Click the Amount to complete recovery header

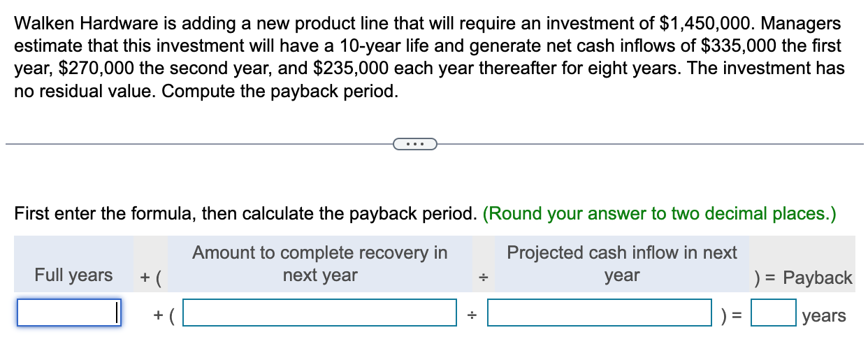(320, 264)
